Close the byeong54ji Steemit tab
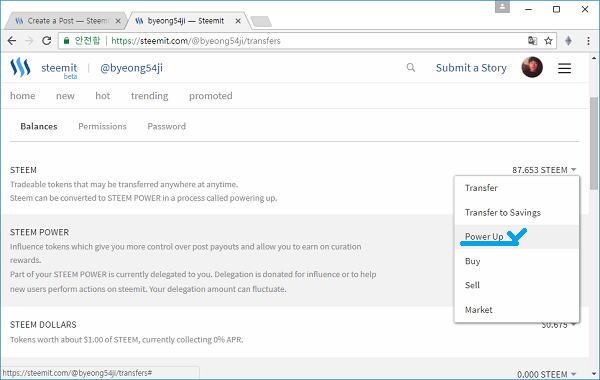 tap(238, 21)
